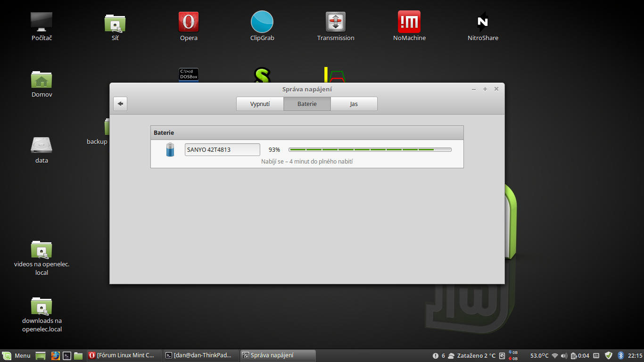The width and height of the screenshot is (644, 362).
Task: Click the back arrow in Správa napájení
Action: pyautogui.click(x=120, y=104)
